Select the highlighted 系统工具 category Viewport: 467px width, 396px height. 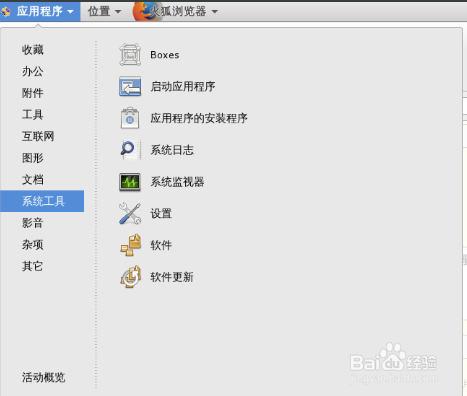[x=42, y=201]
